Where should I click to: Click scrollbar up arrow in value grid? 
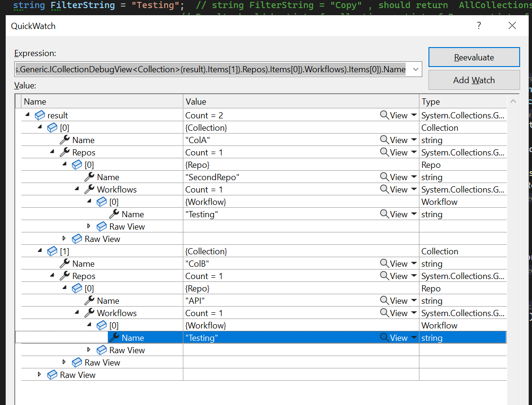(x=513, y=101)
